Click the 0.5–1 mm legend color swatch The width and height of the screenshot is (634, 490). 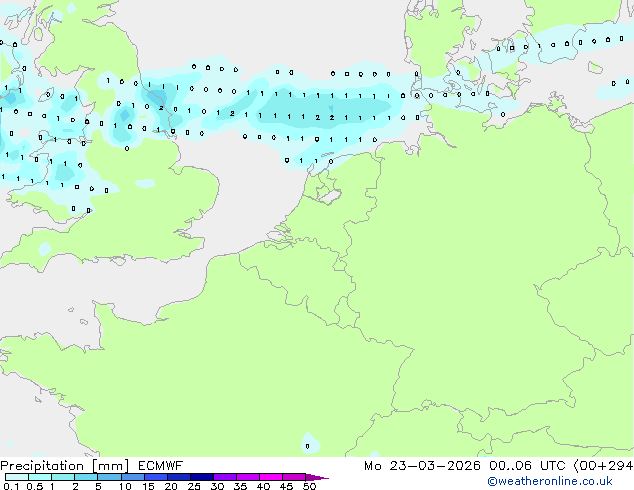point(40,477)
